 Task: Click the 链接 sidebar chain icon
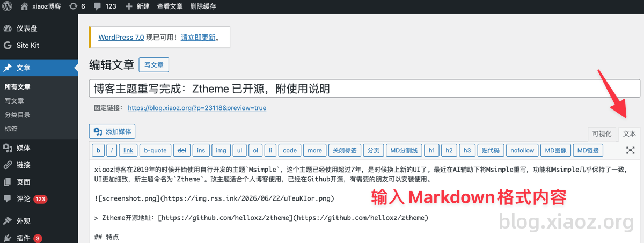8,165
